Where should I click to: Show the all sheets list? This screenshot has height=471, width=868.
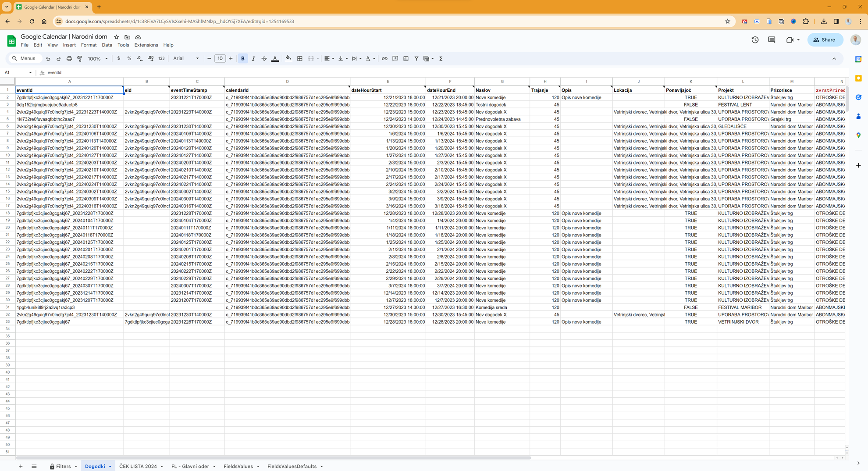click(x=34, y=466)
